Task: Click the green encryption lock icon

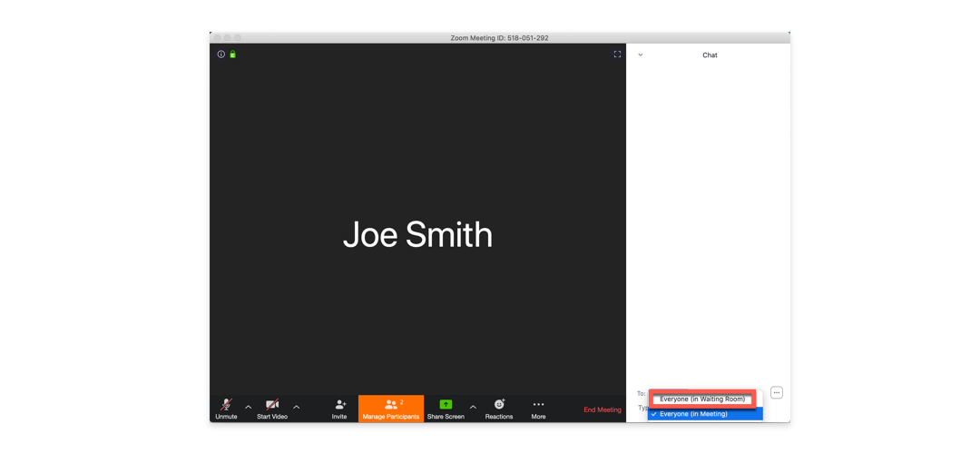Action: tap(233, 54)
